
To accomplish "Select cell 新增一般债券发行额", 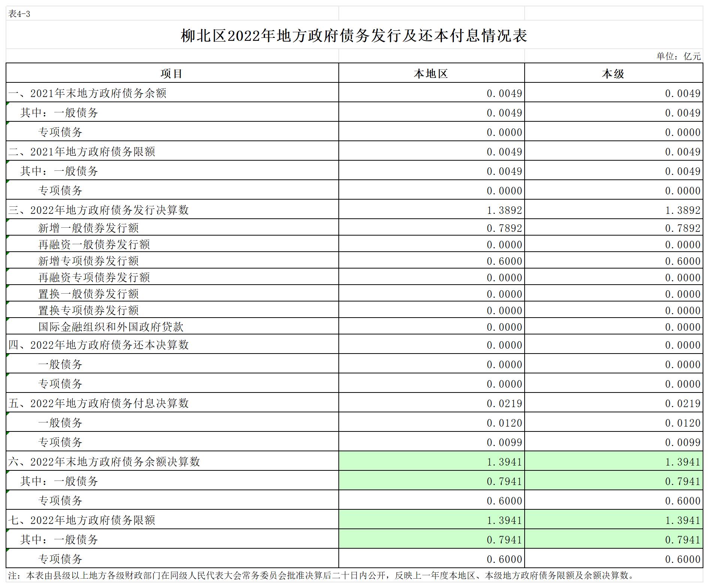I will [172, 227].
